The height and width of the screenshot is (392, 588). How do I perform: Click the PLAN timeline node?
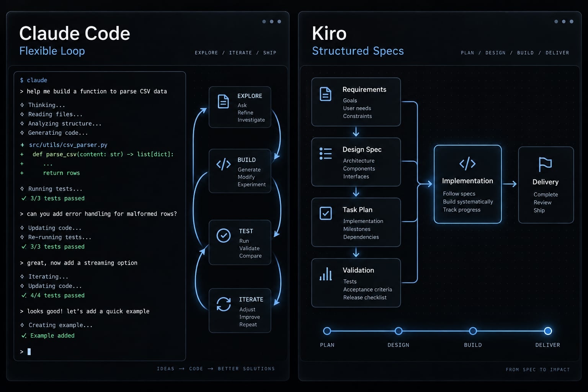click(x=327, y=331)
